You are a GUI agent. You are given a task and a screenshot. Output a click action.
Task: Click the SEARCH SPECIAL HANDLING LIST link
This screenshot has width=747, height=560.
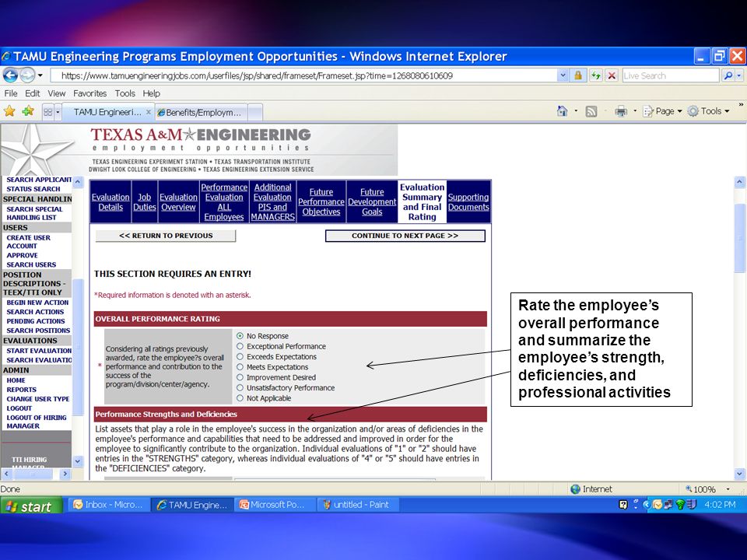[x=34, y=213]
